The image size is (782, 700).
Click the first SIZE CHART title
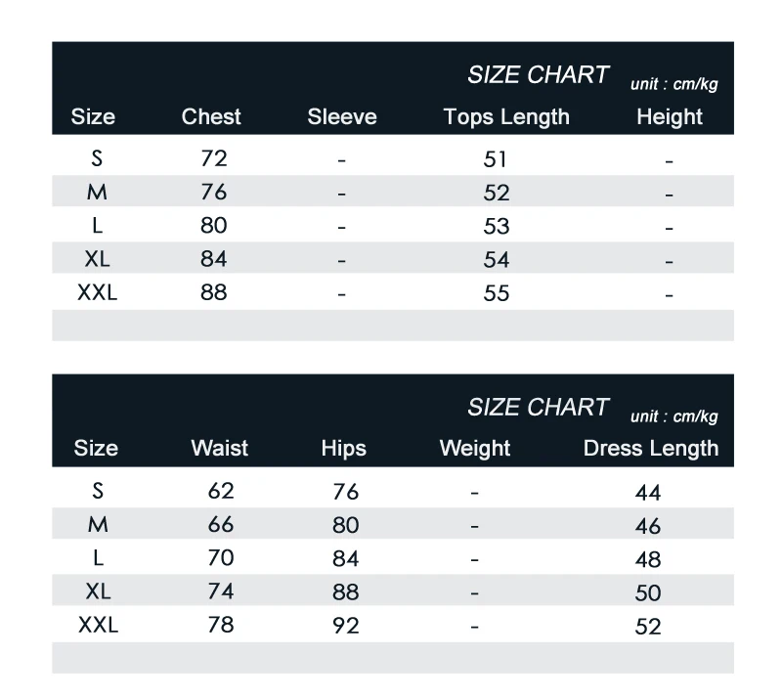pos(539,75)
